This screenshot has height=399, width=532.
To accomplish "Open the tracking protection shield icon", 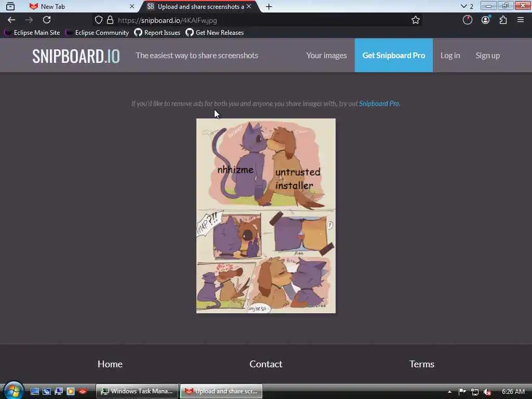I will [x=98, y=20].
